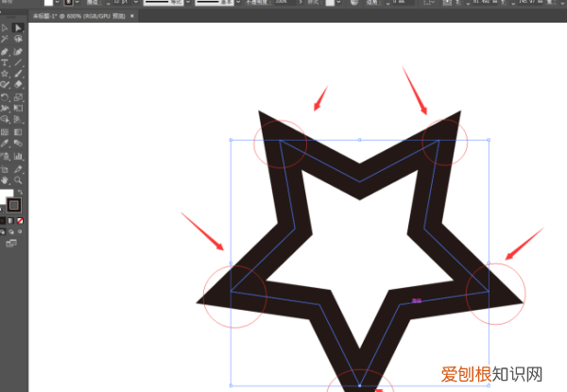
Task: Select the Hand tool
Action: coord(6,179)
